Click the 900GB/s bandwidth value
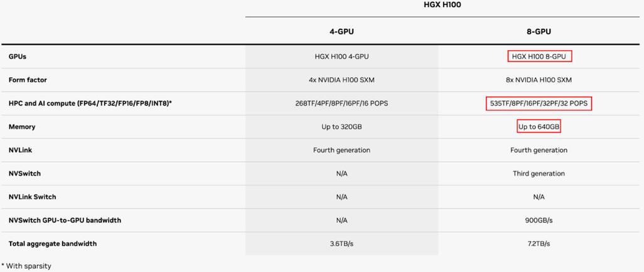Viewport: 644px width, 272px height. [x=539, y=221]
